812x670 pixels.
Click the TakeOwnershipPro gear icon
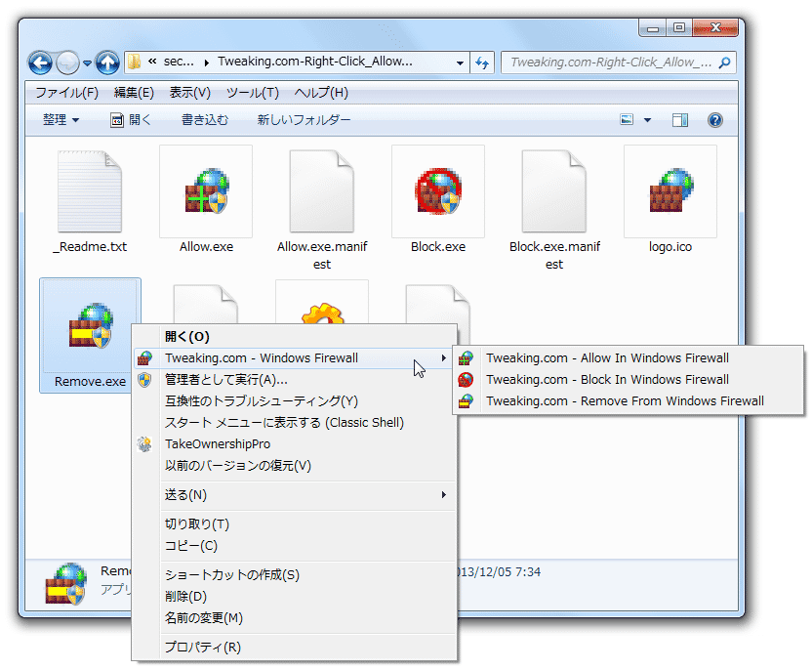[144, 444]
